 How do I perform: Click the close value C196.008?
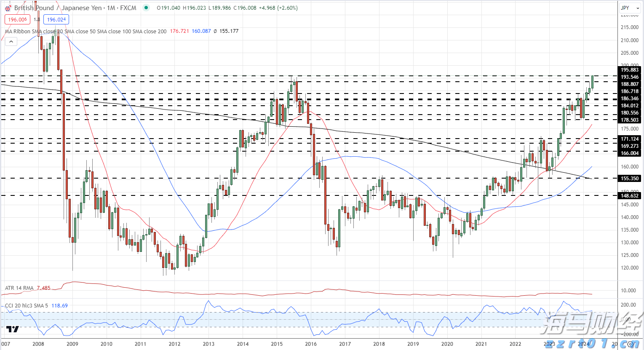pyautogui.click(x=245, y=8)
